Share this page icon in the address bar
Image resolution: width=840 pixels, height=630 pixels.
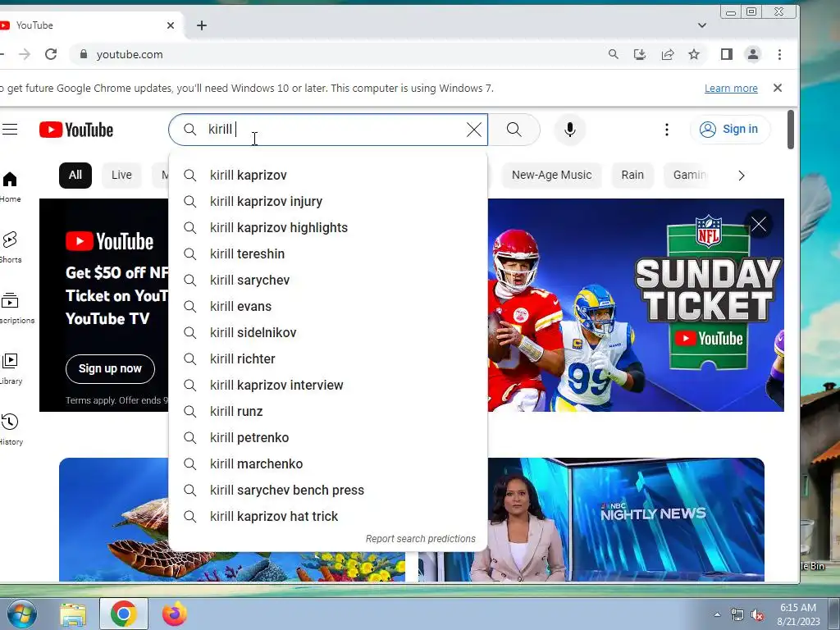point(667,54)
